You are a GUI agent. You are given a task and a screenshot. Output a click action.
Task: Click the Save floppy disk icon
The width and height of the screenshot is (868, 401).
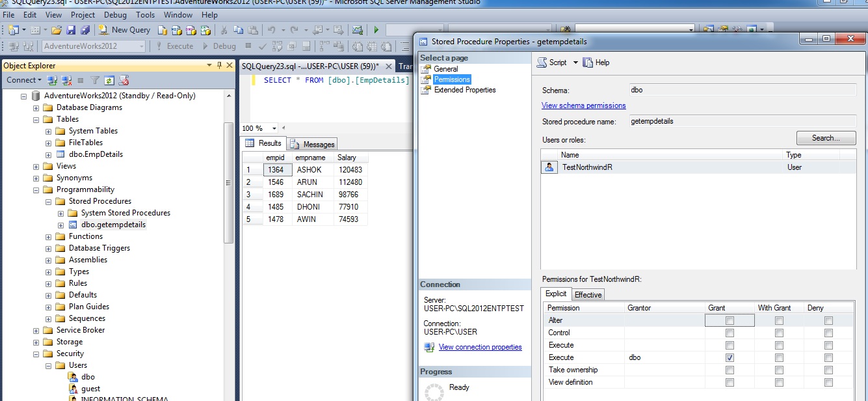pos(70,30)
